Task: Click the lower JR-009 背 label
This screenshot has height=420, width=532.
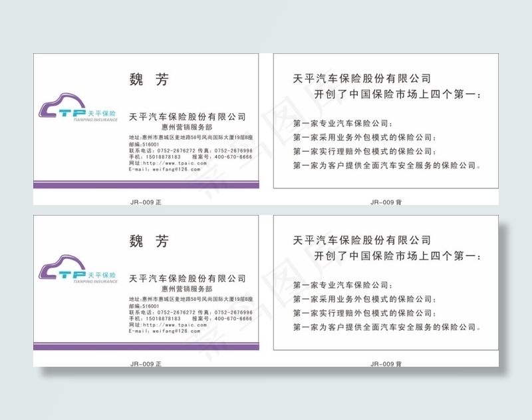Action: coord(386,364)
